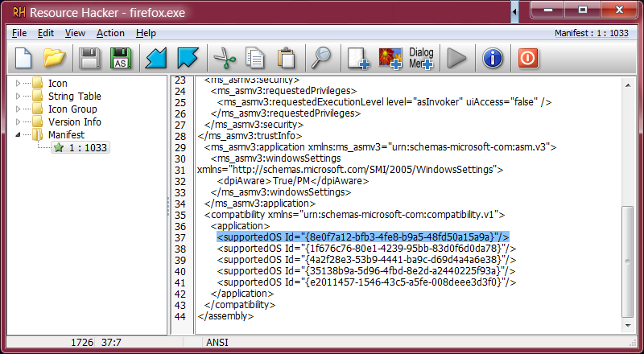Click the Add image resource flower icon
The height and width of the screenshot is (354, 644).
click(390, 58)
